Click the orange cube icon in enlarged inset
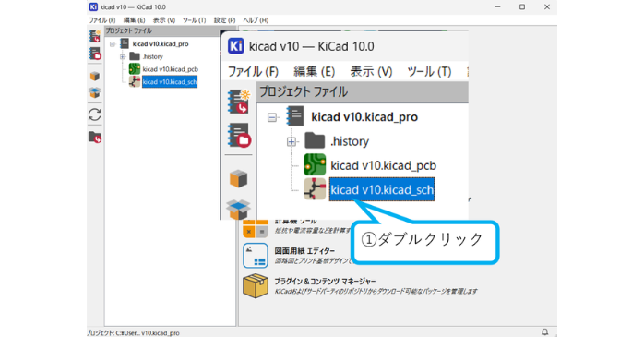Viewport: 644px width, 337px height. pos(239,179)
